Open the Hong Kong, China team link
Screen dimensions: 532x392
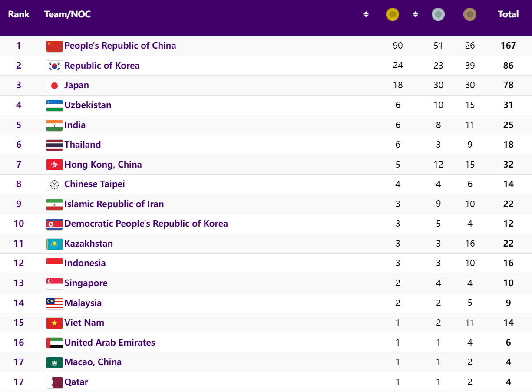(x=103, y=165)
